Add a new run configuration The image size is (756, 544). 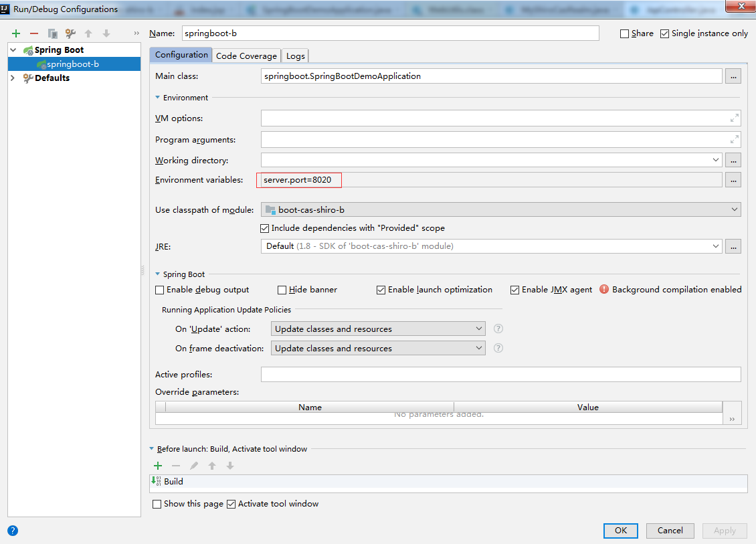[15, 33]
